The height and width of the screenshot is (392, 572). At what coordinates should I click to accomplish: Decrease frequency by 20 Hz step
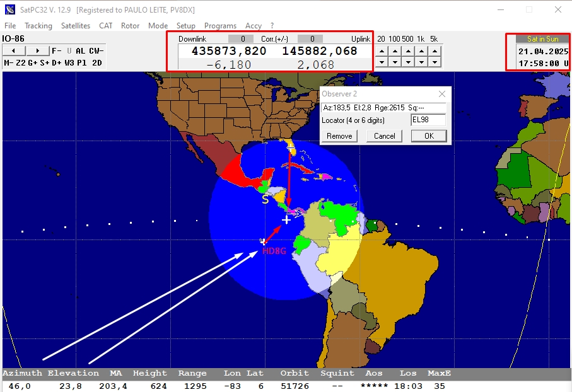(382, 62)
